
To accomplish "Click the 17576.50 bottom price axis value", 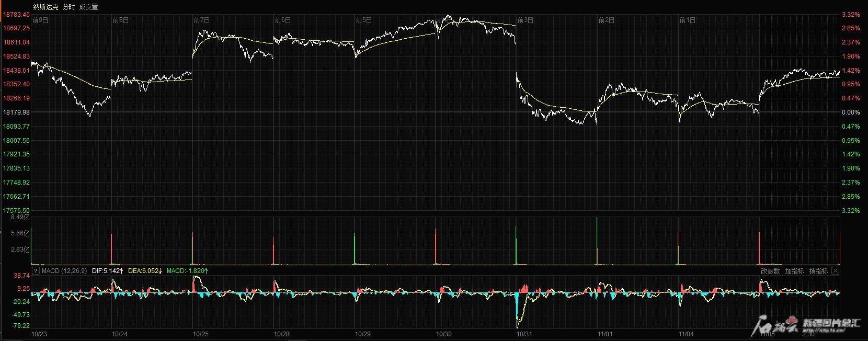I will tap(16, 211).
